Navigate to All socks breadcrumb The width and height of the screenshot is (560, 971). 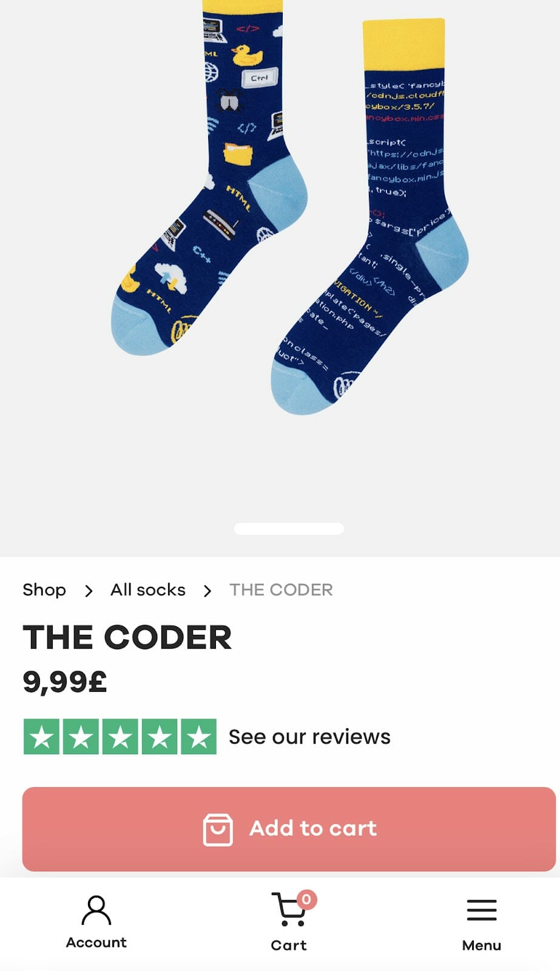coord(148,590)
